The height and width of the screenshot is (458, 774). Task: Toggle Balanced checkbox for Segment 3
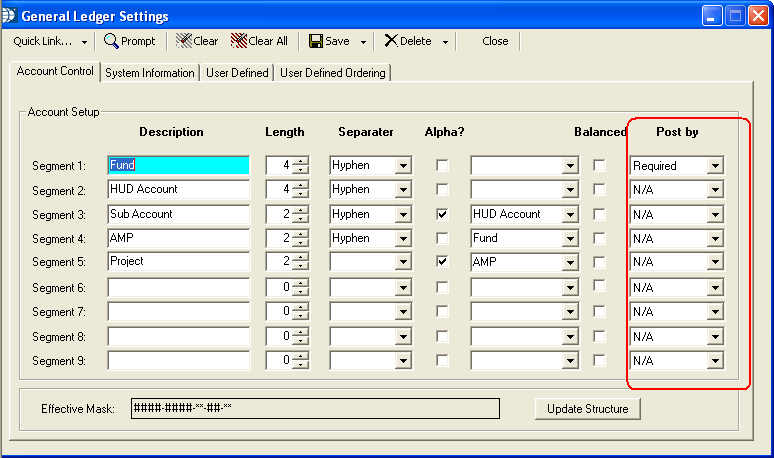[599, 214]
